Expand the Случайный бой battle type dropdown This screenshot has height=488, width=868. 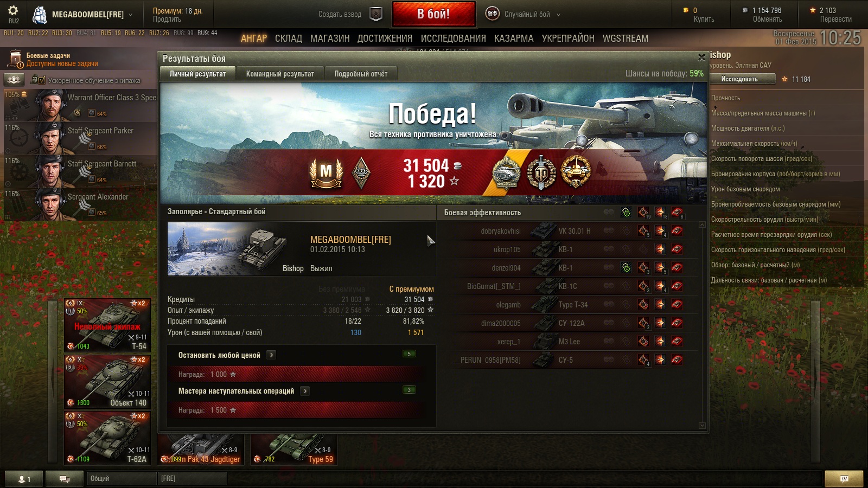tap(559, 15)
